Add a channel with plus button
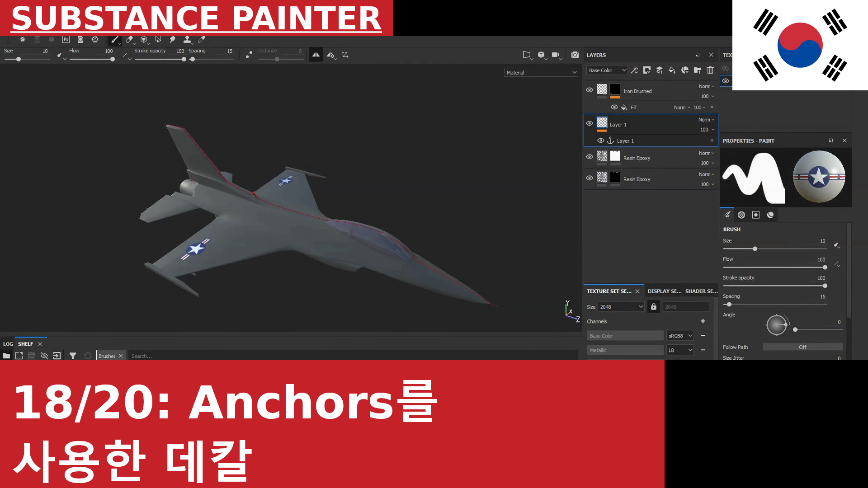Image resolution: width=868 pixels, height=488 pixels. [x=703, y=321]
